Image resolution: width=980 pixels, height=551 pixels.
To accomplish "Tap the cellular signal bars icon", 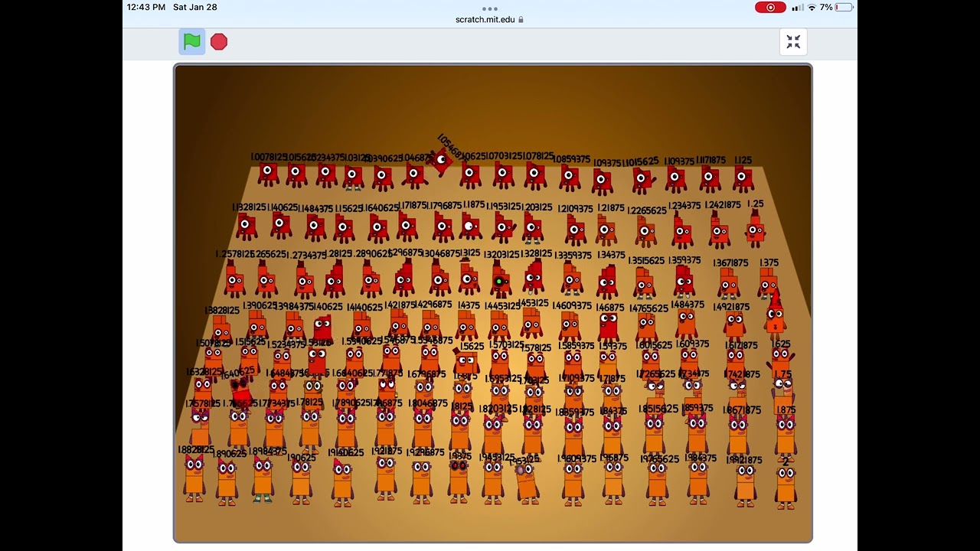I will point(797,8).
